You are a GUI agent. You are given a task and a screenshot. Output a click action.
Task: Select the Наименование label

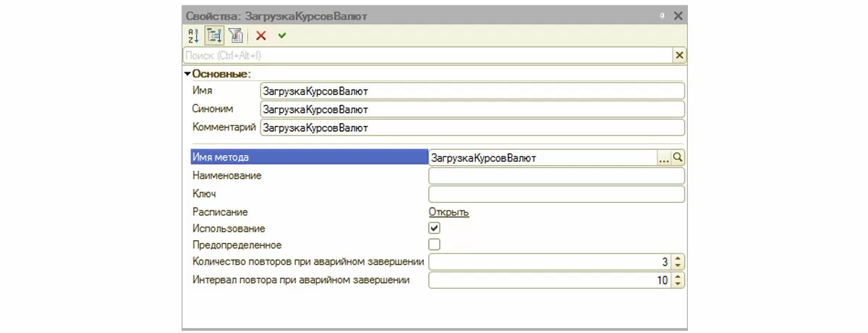[x=226, y=176]
